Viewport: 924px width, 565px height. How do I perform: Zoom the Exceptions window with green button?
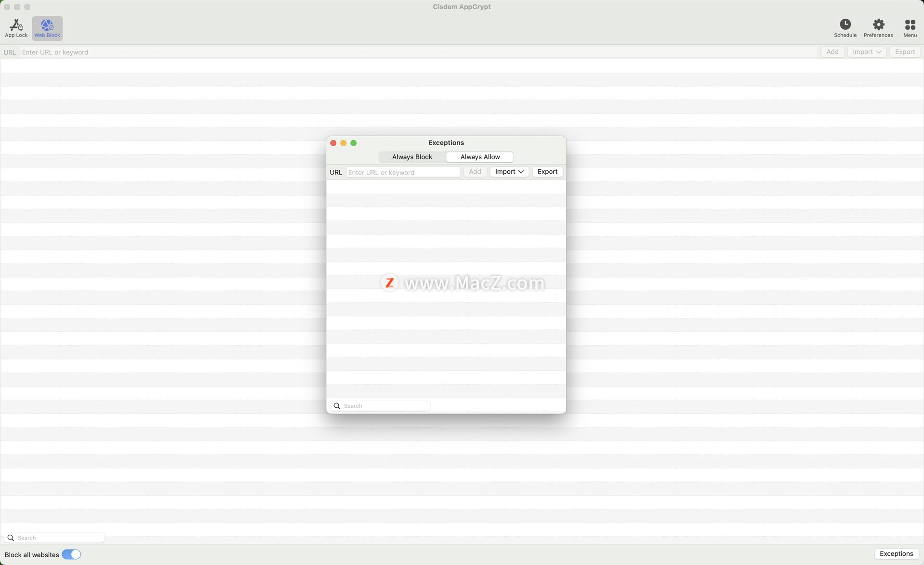354,143
